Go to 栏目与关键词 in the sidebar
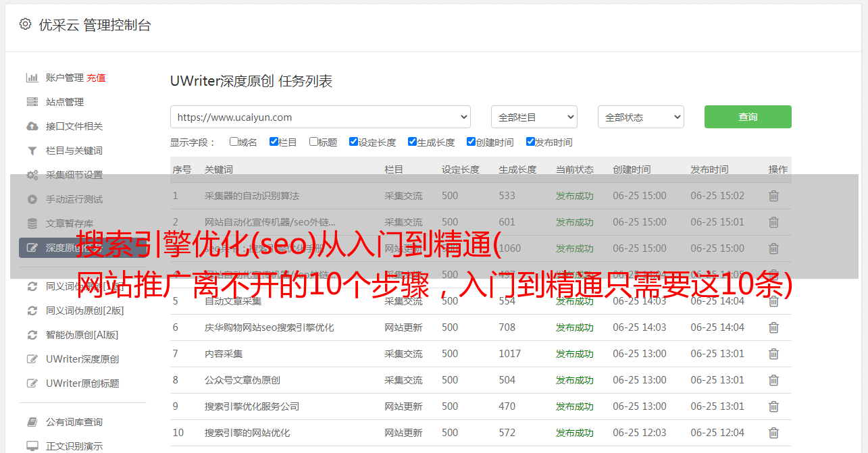The image size is (868, 453). pyautogui.click(x=74, y=151)
